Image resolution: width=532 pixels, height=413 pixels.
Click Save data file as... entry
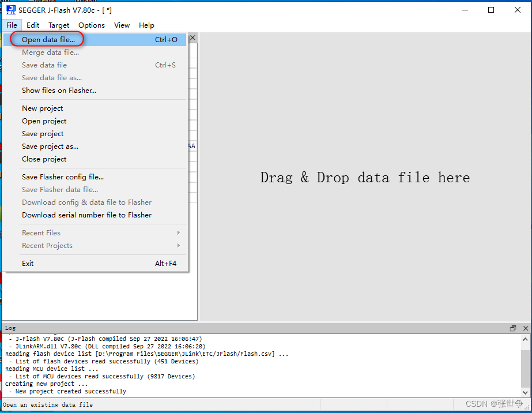point(95,78)
